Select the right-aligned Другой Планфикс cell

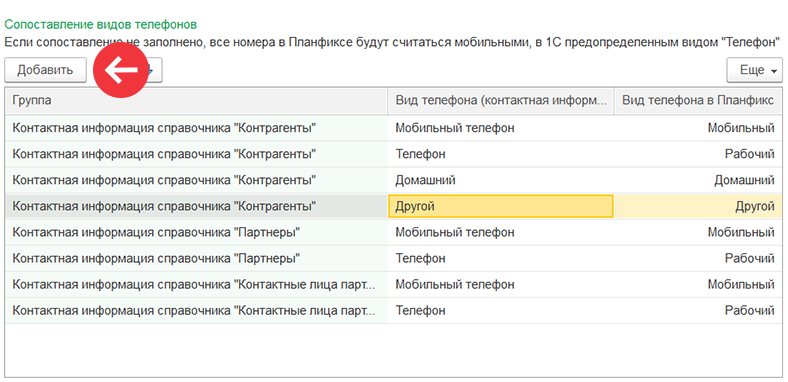(699, 206)
